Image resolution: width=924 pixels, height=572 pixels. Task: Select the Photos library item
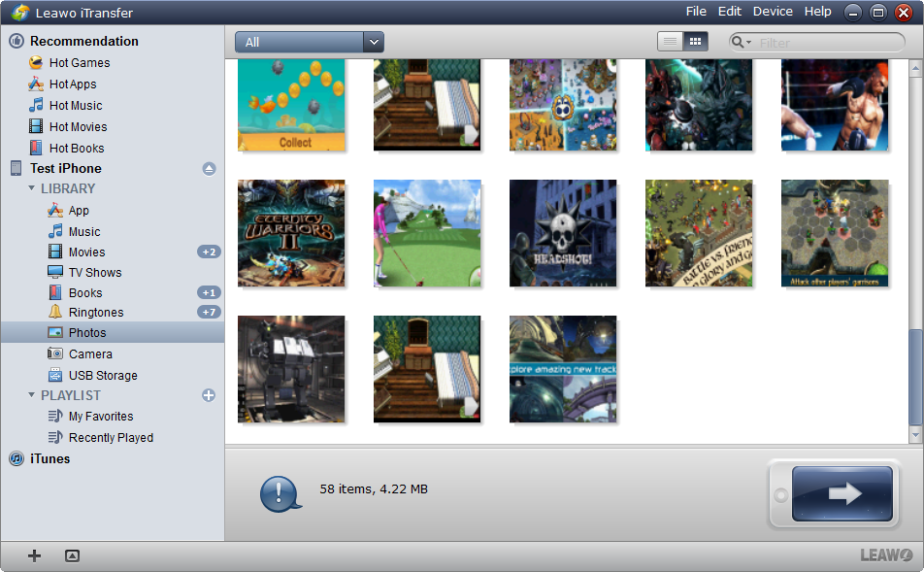(x=113, y=332)
